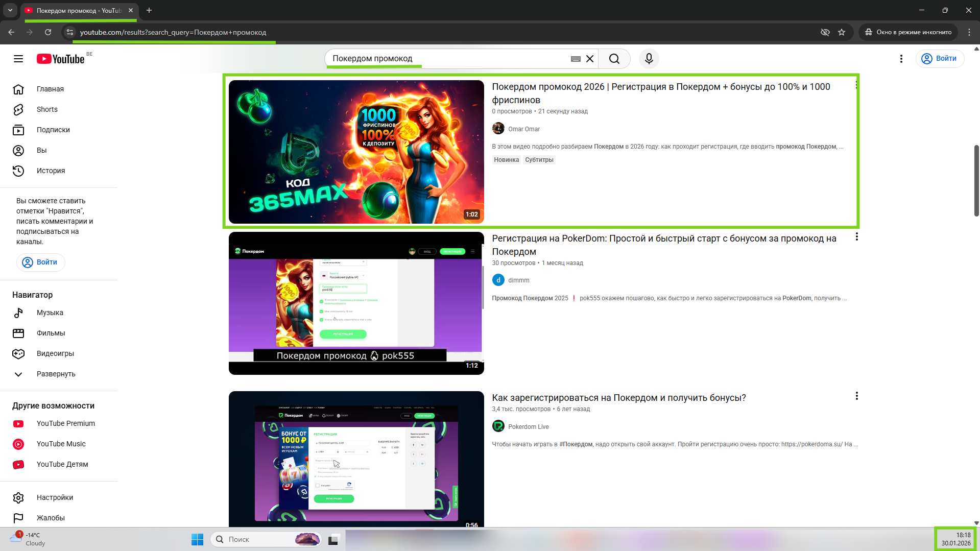Open options menu for PokerDom registration video

856,237
